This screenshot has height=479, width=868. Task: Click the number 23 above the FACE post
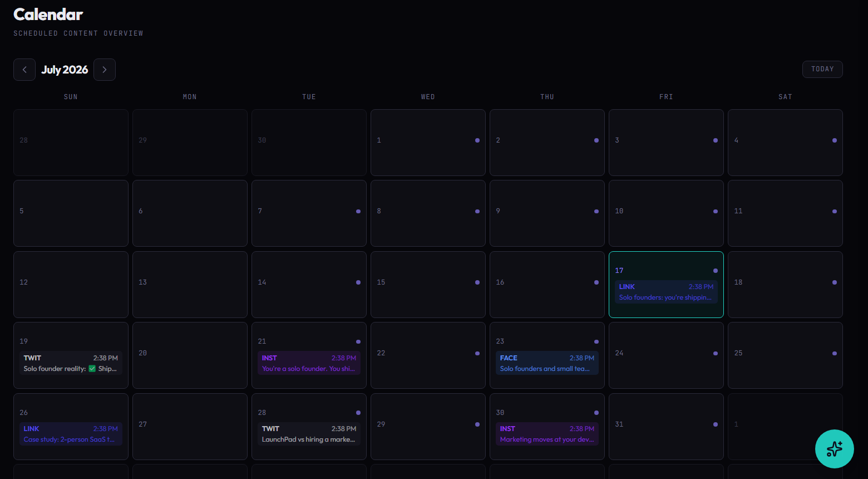pyautogui.click(x=500, y=341)
